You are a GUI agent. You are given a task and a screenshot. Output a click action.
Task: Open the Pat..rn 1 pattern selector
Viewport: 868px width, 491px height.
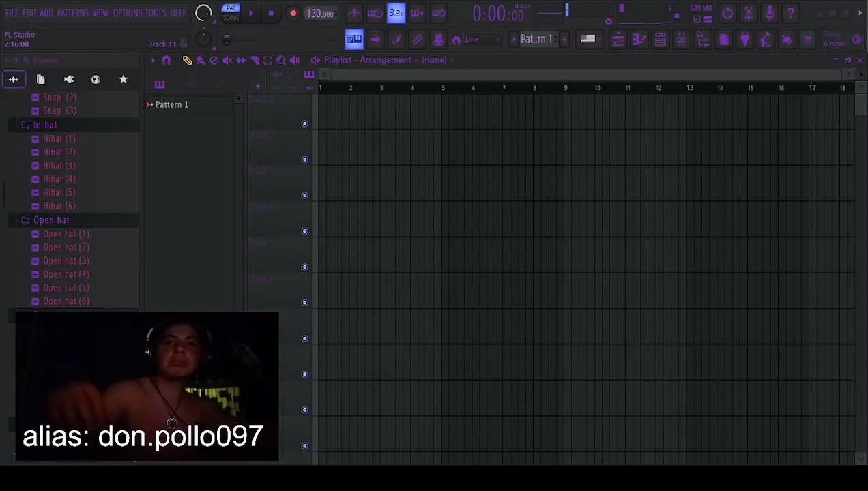coord(539,40)
